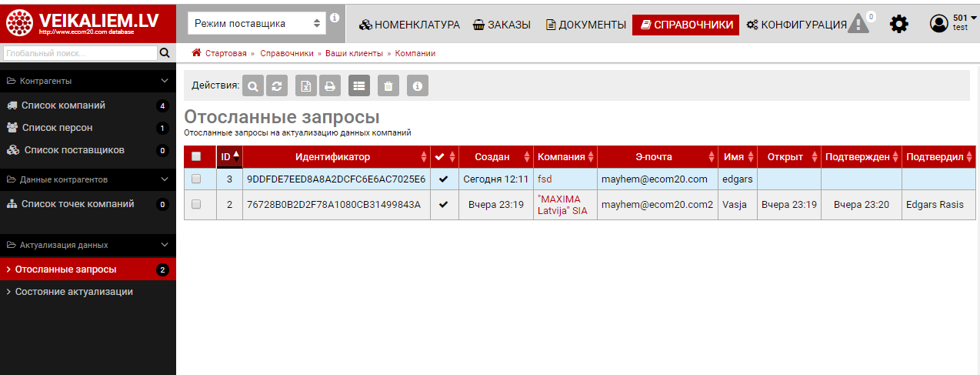Click the print icon in actions toolbar
This screenshot has width=980, height=375.
(x=329, y=86)
